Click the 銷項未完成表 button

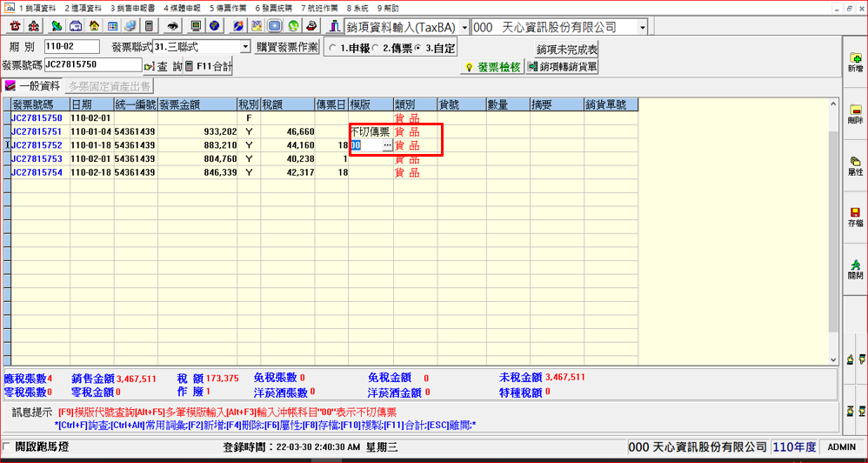[x=567, y=50]
